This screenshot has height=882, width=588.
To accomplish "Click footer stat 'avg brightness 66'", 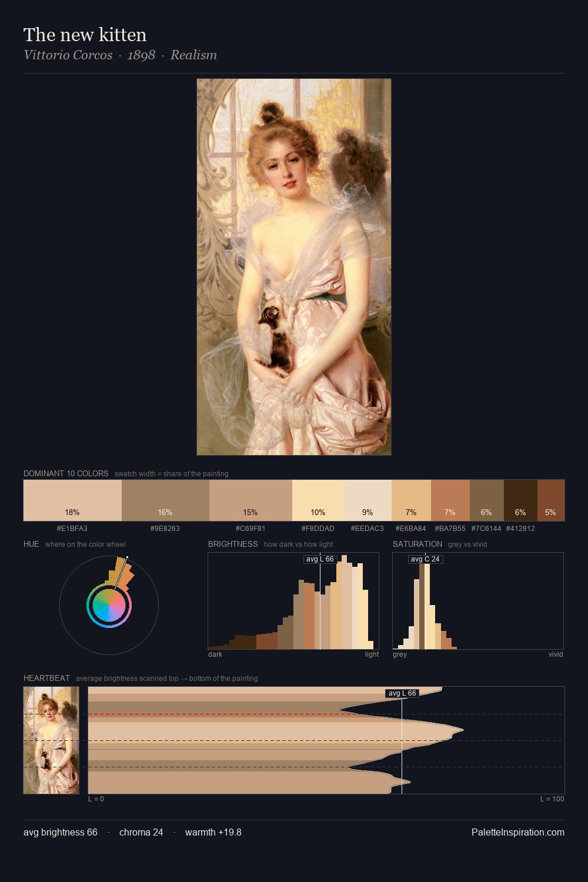I will point(61,833).
